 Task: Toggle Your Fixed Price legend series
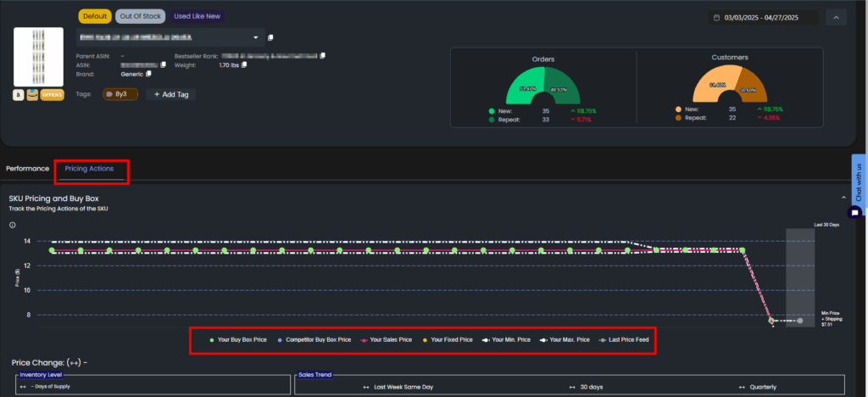448,339
